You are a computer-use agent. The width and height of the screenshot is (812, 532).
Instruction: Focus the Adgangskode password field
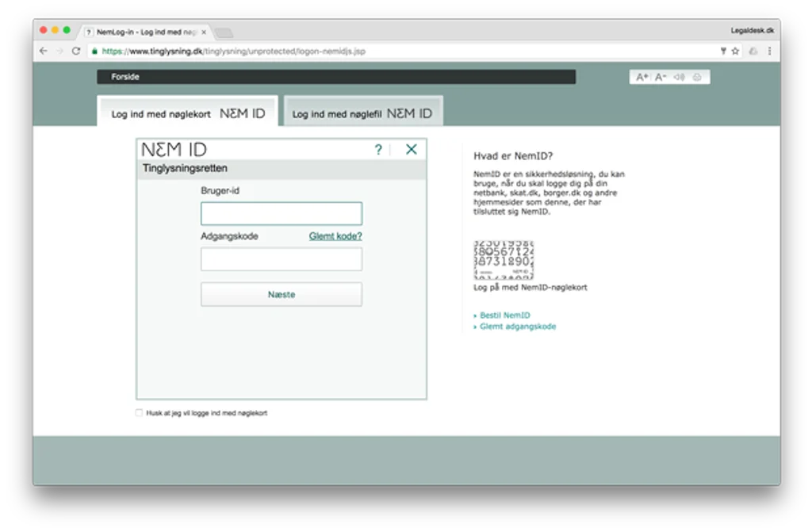282,259
